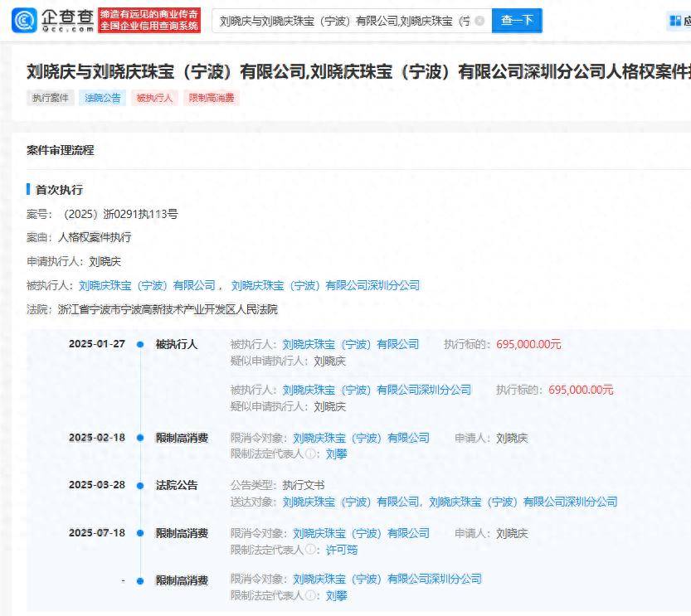
Task: Open the 限消令对象 深圳分公司 link in the last entry
Action: click(x=387, y=579)
